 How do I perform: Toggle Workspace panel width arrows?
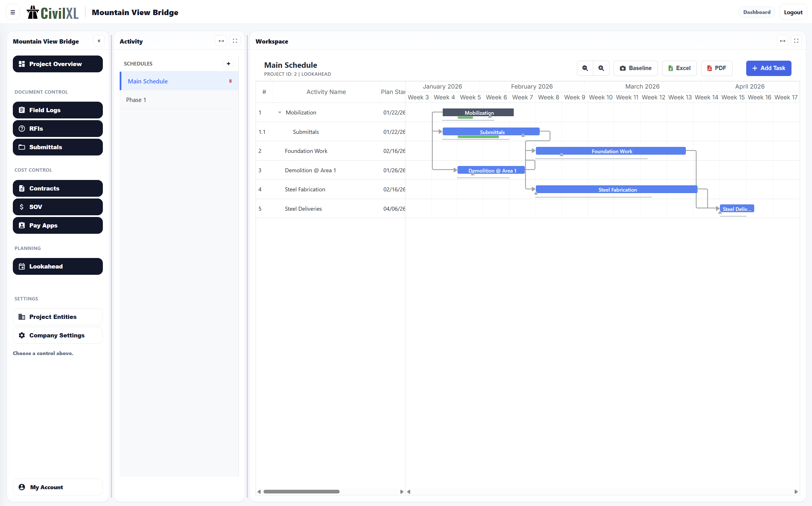(x=782, y=41)
